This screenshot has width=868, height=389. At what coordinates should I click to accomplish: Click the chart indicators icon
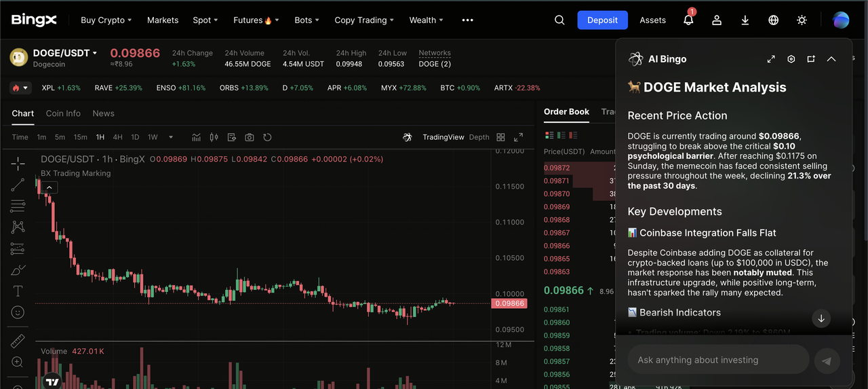coord(196,137)
